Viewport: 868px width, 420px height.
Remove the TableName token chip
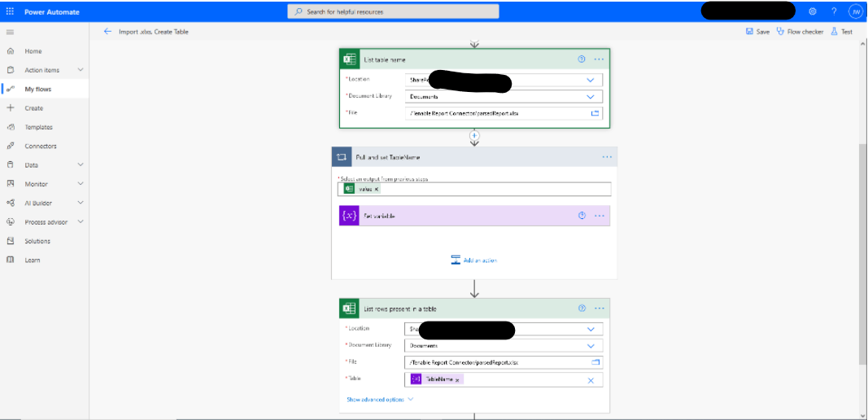456,380
